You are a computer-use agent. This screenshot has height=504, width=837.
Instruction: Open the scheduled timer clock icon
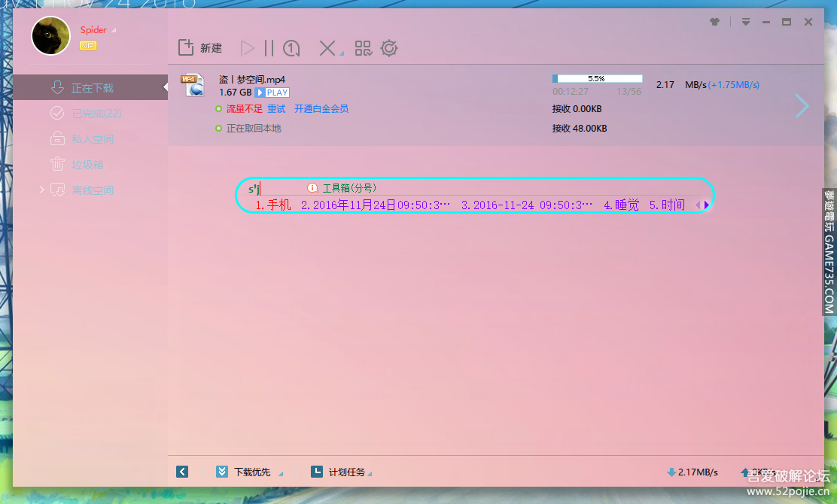pos(291,49)
